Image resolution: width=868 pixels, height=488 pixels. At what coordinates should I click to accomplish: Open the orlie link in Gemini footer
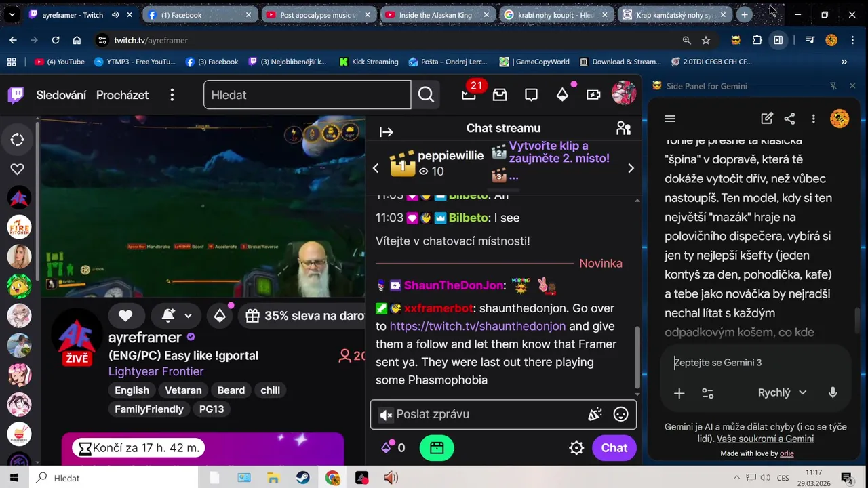(787, 453)
